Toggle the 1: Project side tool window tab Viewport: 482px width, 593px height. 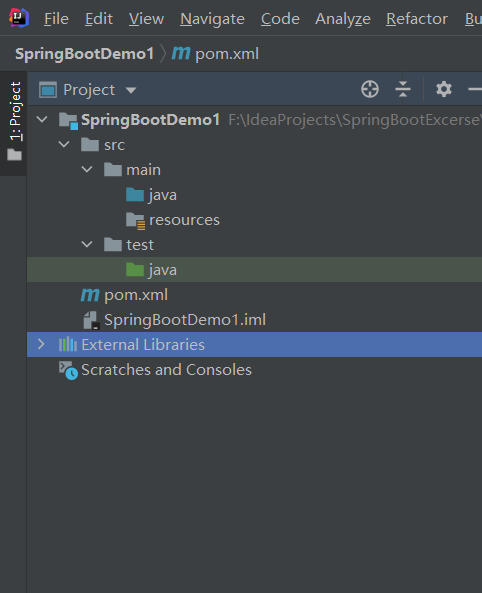[x=14, y=122]
